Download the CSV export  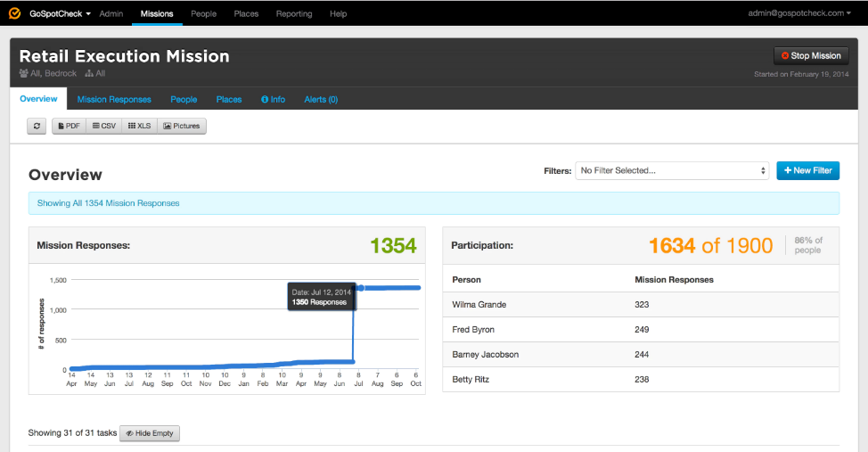pos(104,127)
